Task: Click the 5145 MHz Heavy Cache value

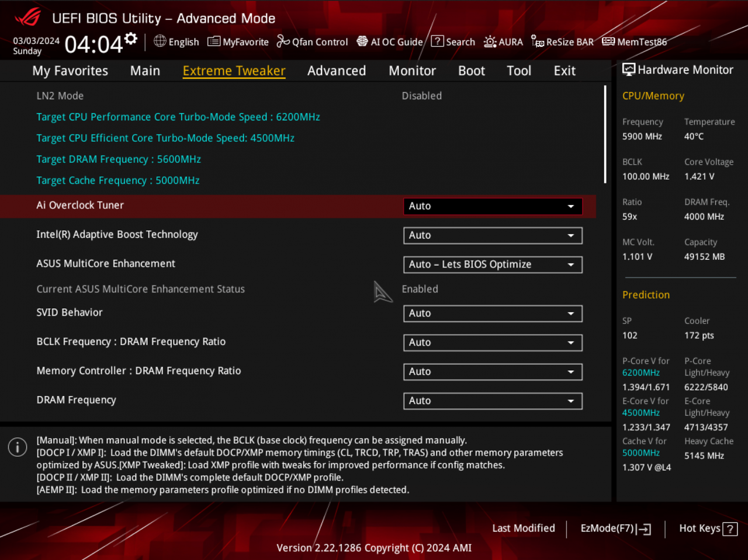Action: coord(704,455)
